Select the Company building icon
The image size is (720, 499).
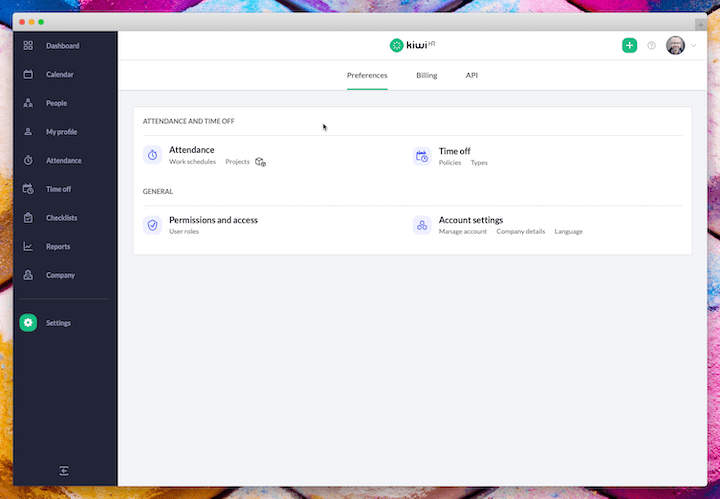click(x=28, y=275)
